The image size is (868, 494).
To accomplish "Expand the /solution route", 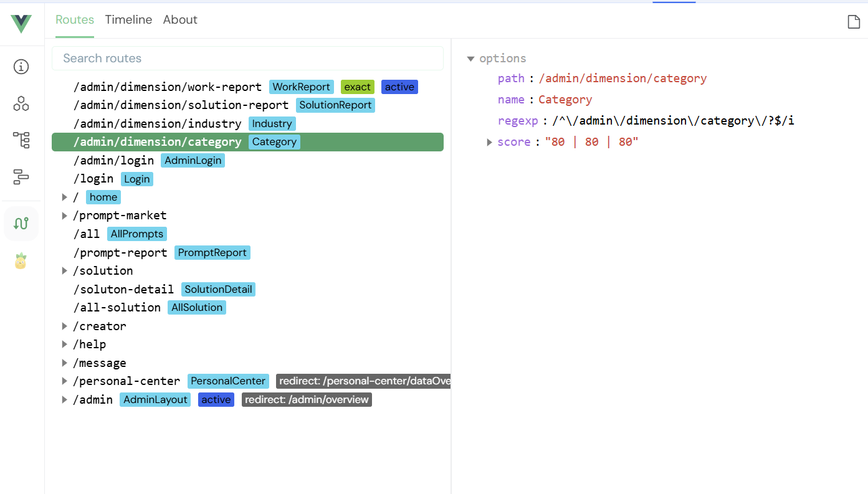I will [64, 271].
